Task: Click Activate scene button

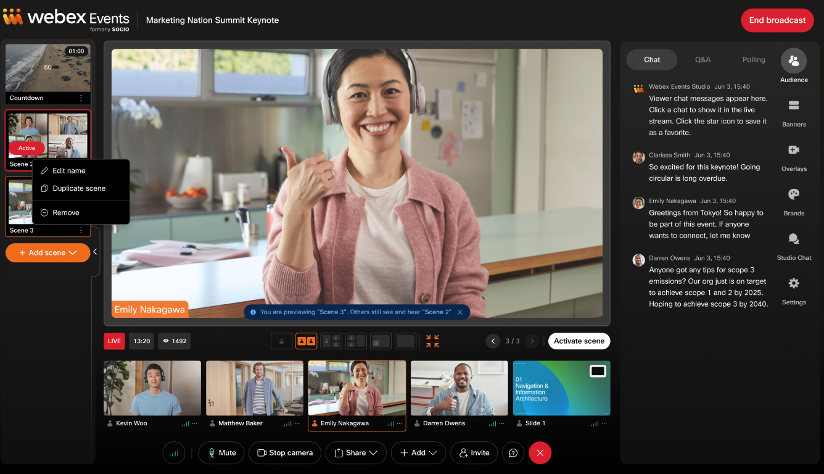Action: 579,341
